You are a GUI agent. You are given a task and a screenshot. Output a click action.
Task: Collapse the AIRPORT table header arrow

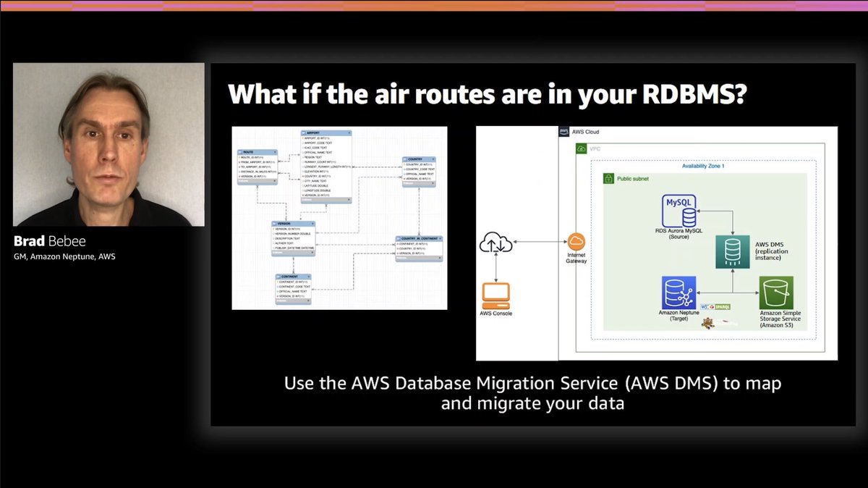(350, 132)
